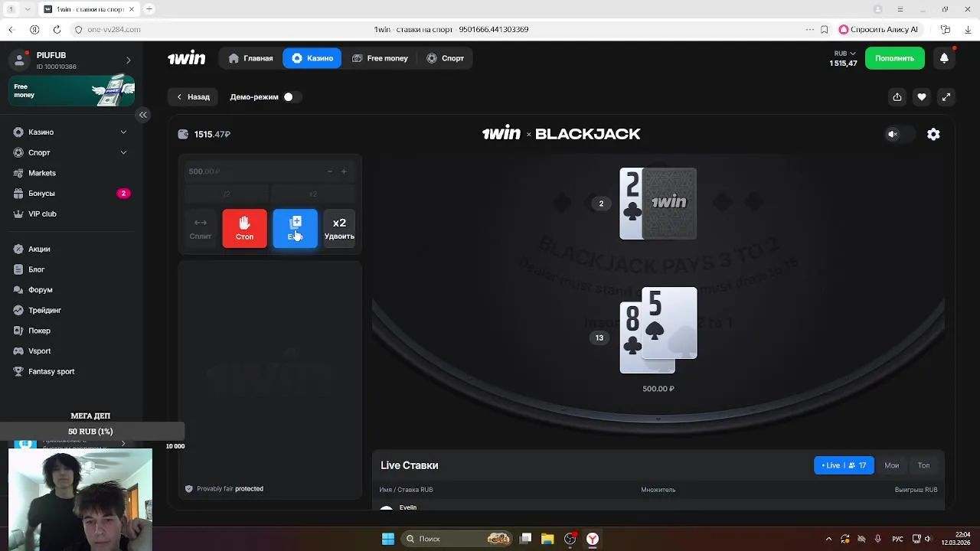Click the 1win logo

pyautogui.click(x=187, y=58)
